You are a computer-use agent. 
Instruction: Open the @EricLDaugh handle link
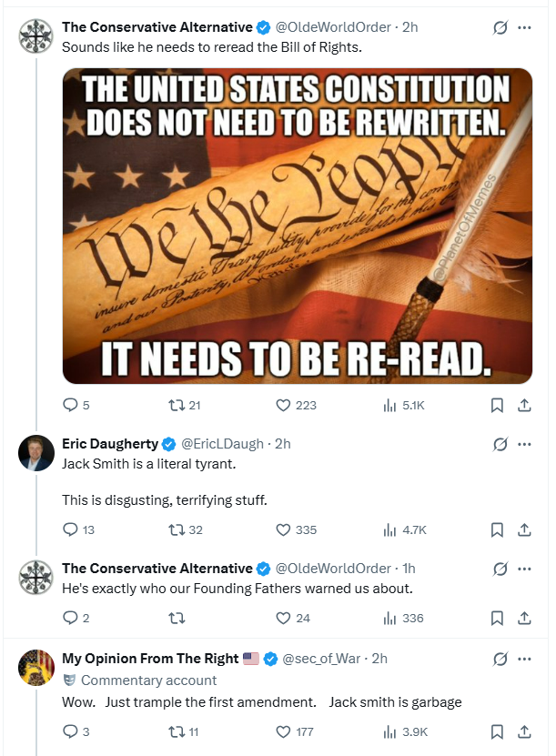point(222,444)
